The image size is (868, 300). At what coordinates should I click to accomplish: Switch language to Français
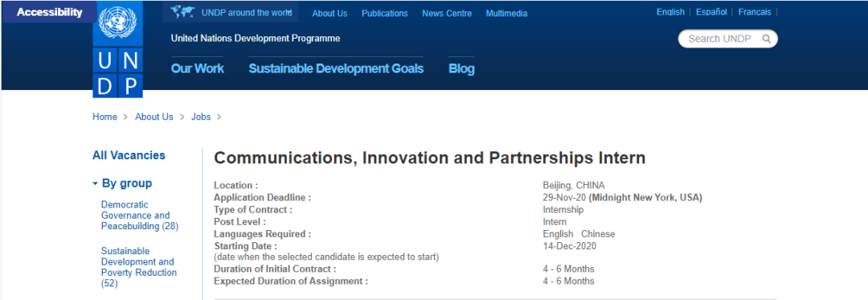click(x=755, y=12)
